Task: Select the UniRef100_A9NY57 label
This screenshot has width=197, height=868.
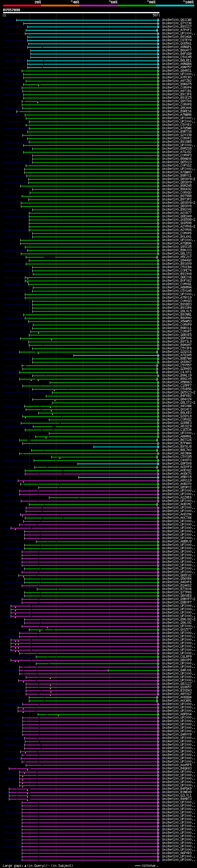Action: 177,67
